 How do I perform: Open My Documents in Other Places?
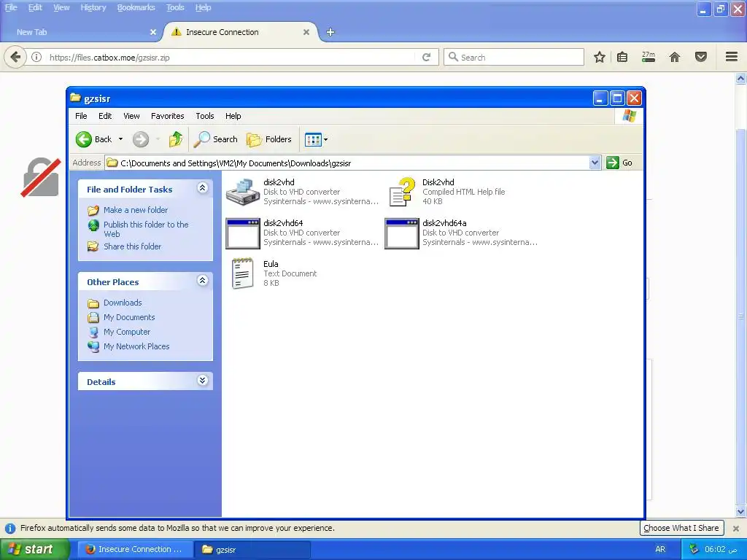pos(129,317)
